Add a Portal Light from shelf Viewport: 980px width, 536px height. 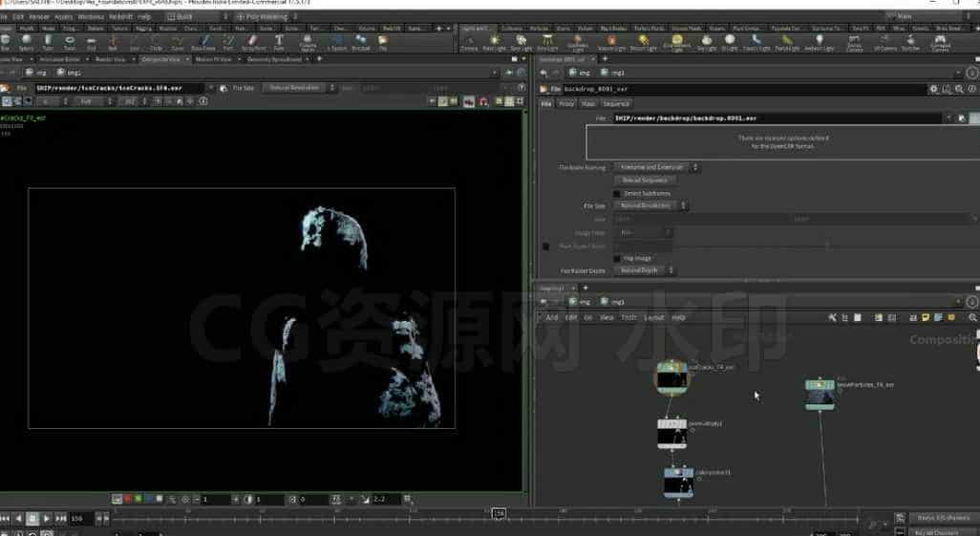point(787,43)
